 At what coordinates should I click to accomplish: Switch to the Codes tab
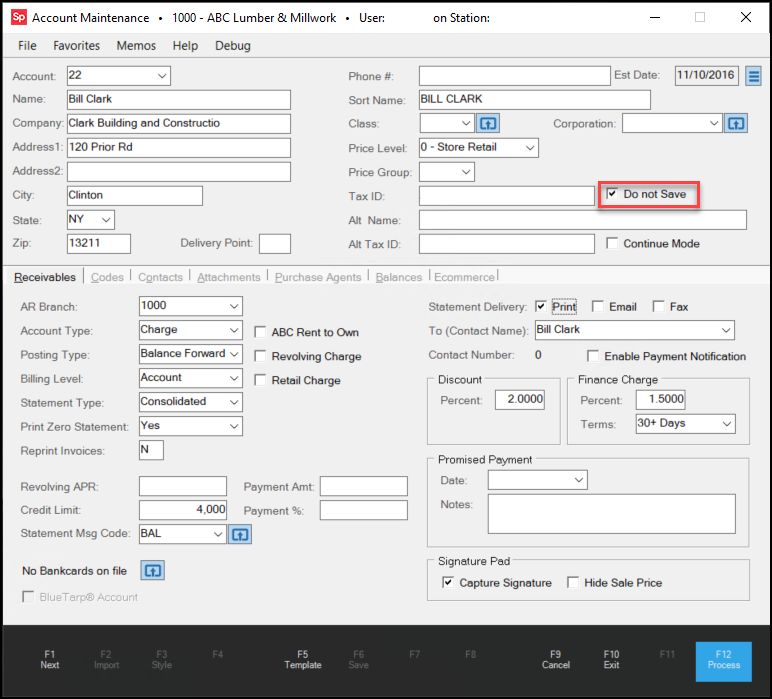(107, 277)
